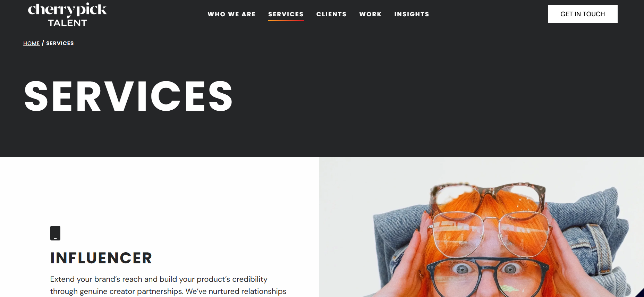Follow the Home breadcrumb link

coord(31,43)
